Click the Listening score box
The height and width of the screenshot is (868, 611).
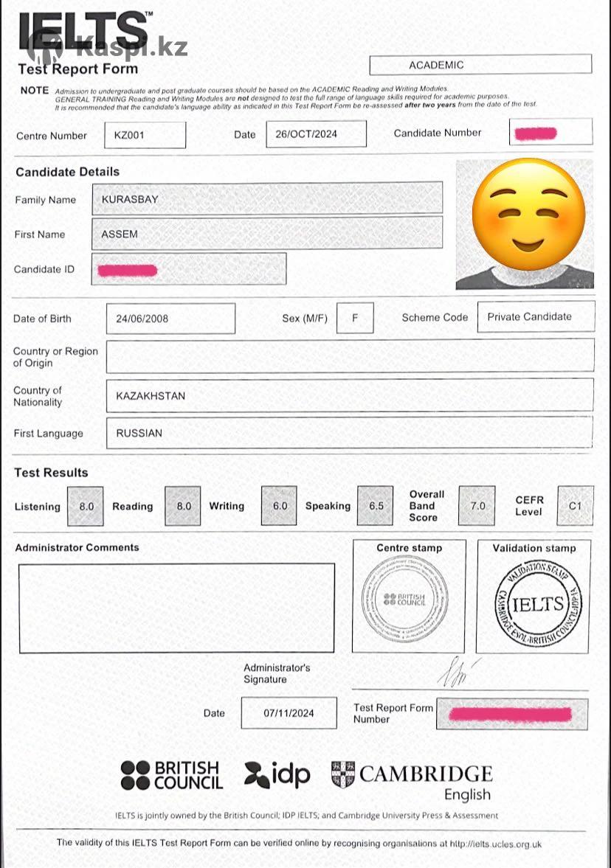click(86, 506)
